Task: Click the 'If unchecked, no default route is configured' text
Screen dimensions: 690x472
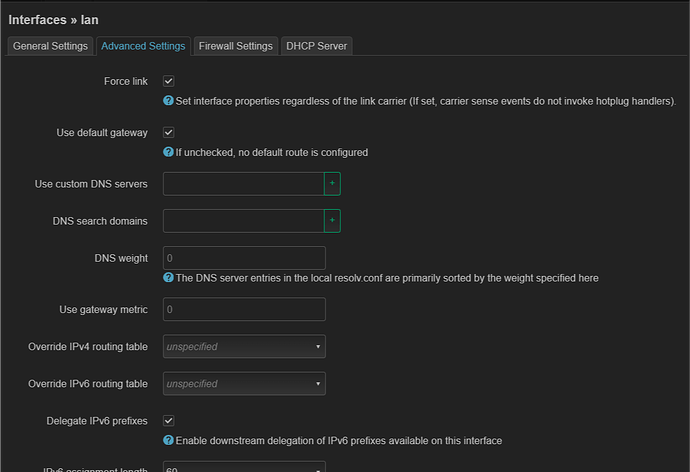Action: point(272,153)
